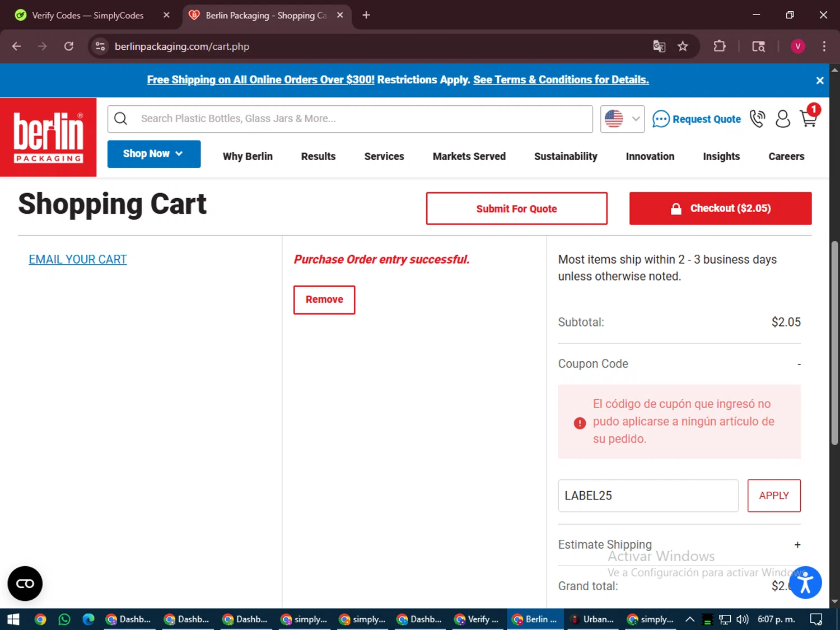Open See Terms & Conditions for Details link
The image size is (840, 630).
click(x=561, y=80)
